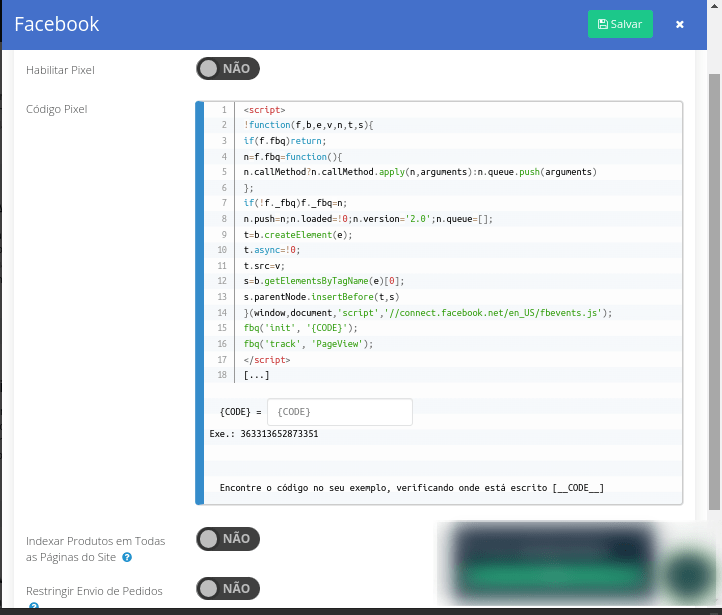Click the [...] placeholder on line 18

(x=256, y=375)
